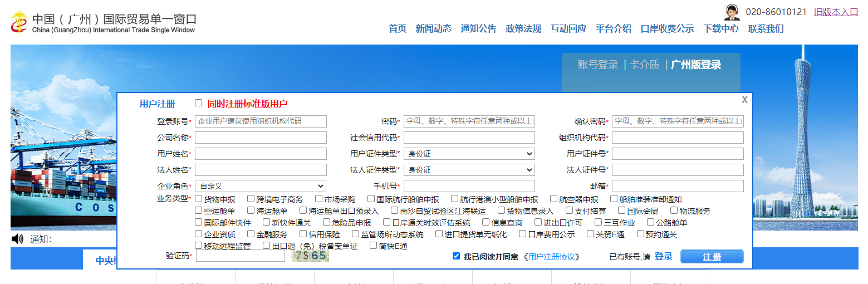Screen dimensions: 868x284
Task: Open the 旧版本入口 link
Action: [836, 12]
